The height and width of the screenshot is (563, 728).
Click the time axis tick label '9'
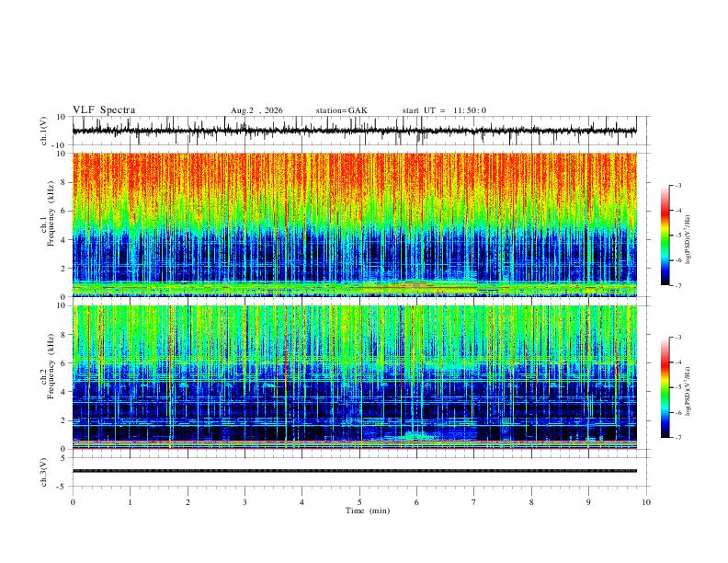(x=588, y=502)
